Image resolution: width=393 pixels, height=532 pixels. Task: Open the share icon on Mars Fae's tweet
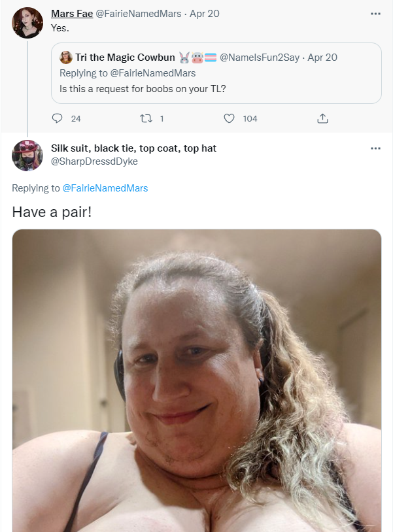(x=322, y=118)
